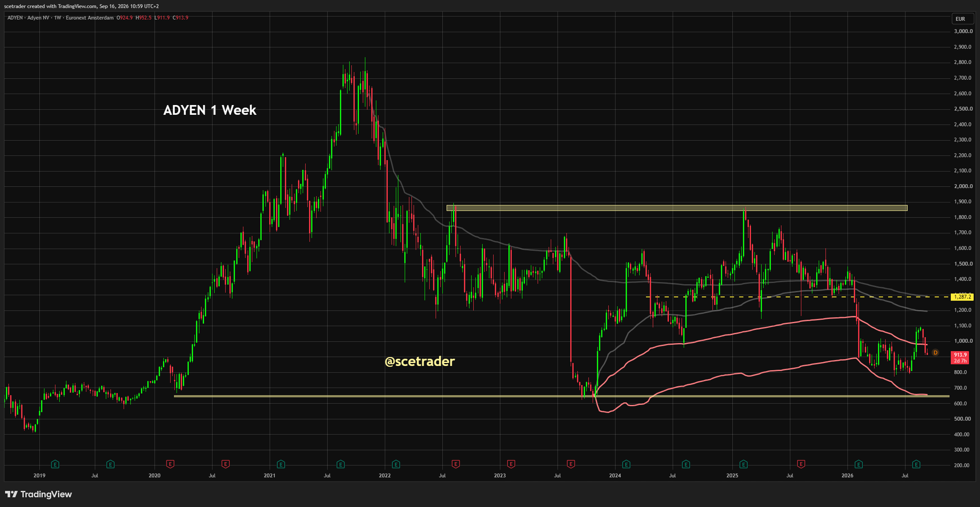Viewport: 980px width, 507px height.
Task: Click the green earnings marker beside 2024 label
Action: (626, 464)
